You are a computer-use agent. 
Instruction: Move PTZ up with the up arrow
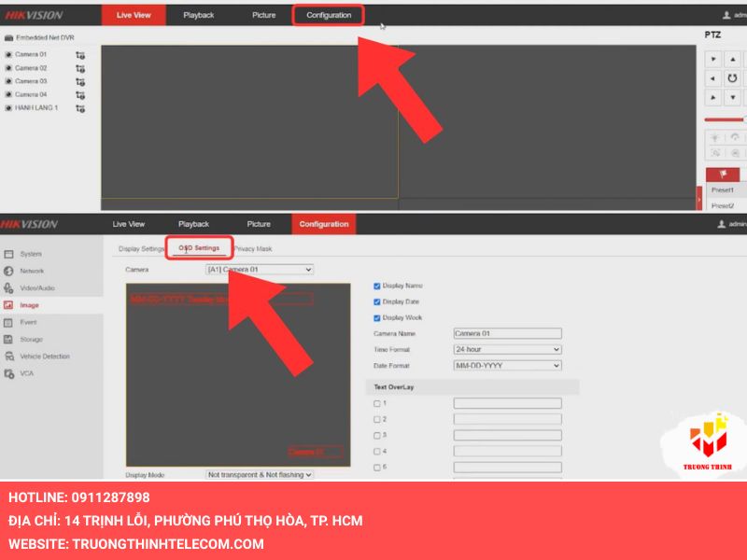(733, 60)
